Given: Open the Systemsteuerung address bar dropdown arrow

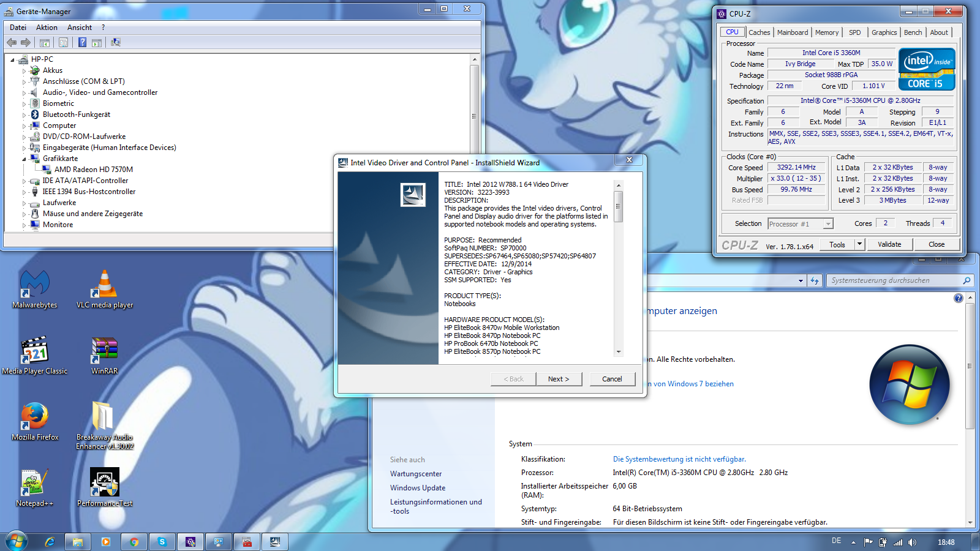Looking at the screenshot, I should coord(801,281).
